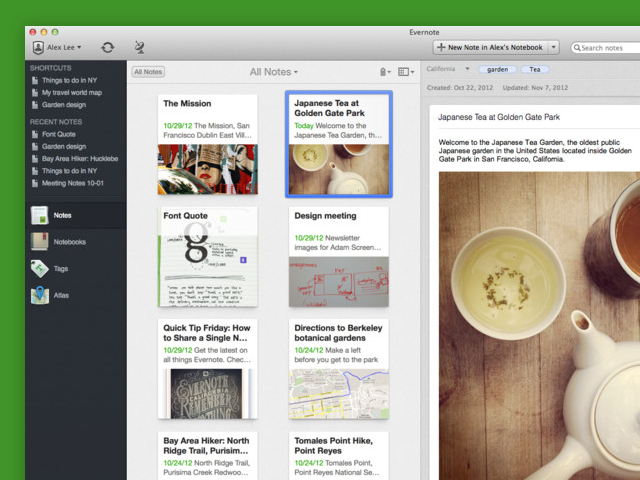Image resolution: width=640 pixels, height=480 pixels.
Task: Open the activity satellite dish icon
Action: [x=140, y=47]
